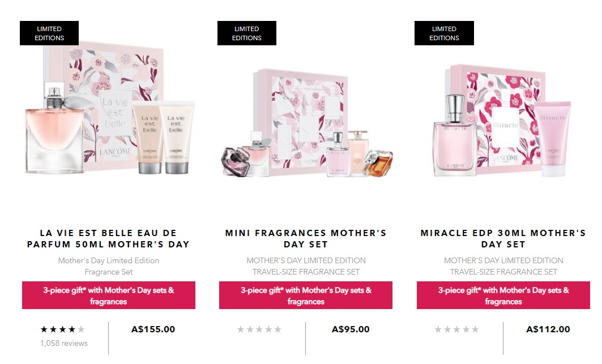The image size is (602, 364).
Task: Click Limited Editions badge on Mini Fragrances set
Action: (x=246, y=33)
